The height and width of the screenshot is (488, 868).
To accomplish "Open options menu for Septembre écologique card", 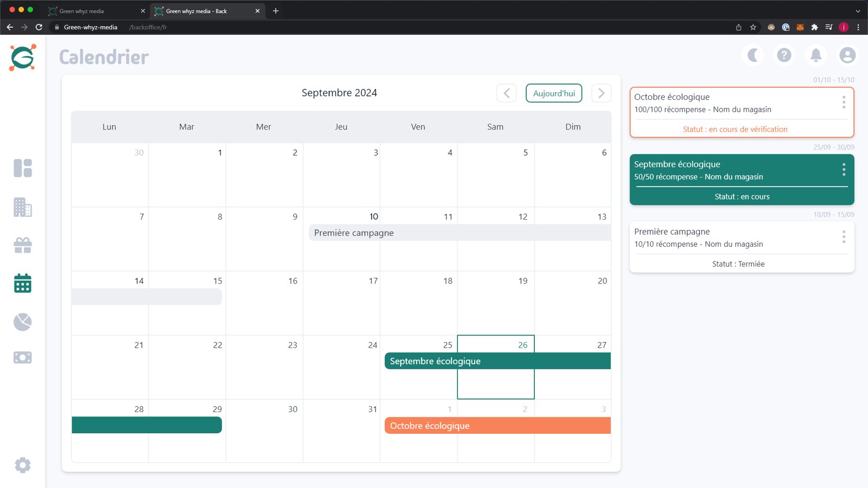I will 844,169.
